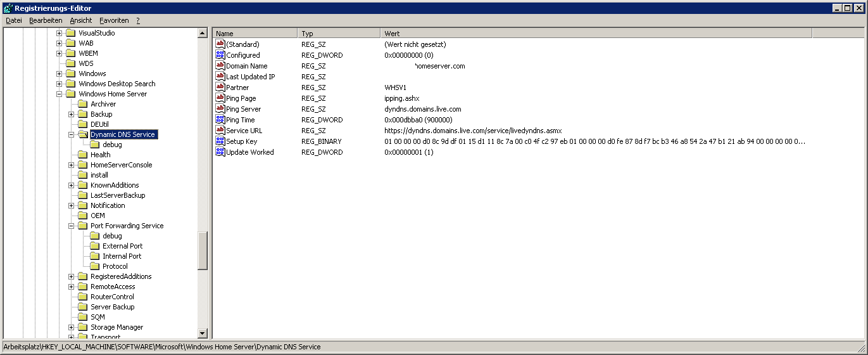
Task: Click the Archiver folder icon
Action: click(82, 104)
